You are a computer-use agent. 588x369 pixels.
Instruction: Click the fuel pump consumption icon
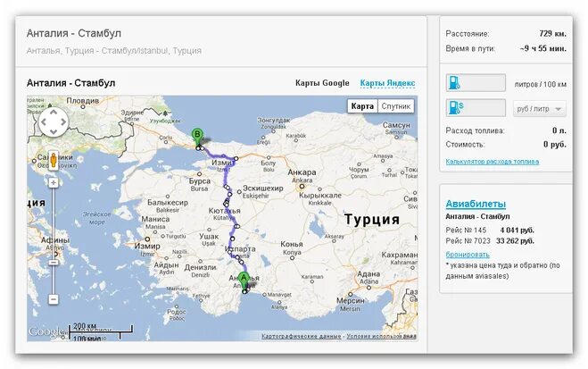pos(454,82)
